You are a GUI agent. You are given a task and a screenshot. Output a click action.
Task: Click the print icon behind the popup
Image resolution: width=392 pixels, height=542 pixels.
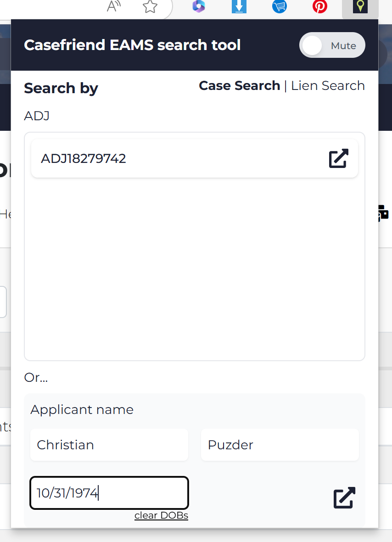384,213
